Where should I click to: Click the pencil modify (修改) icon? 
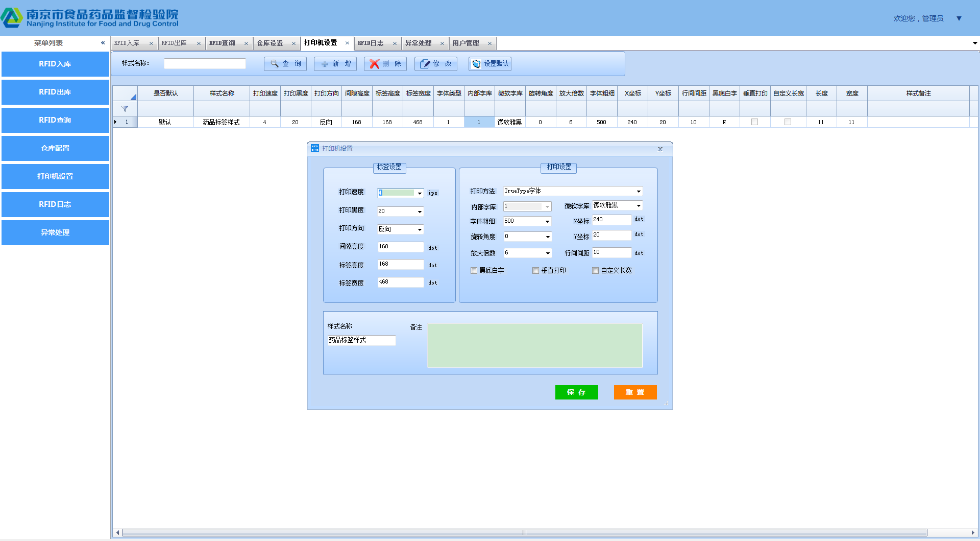coord(425,64)
